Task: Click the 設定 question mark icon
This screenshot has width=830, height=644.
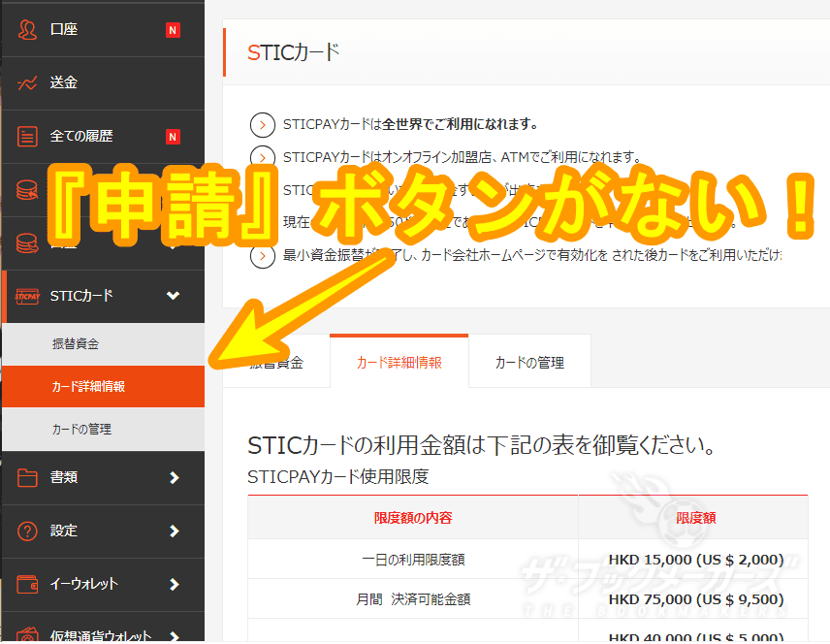Action: 27,531
